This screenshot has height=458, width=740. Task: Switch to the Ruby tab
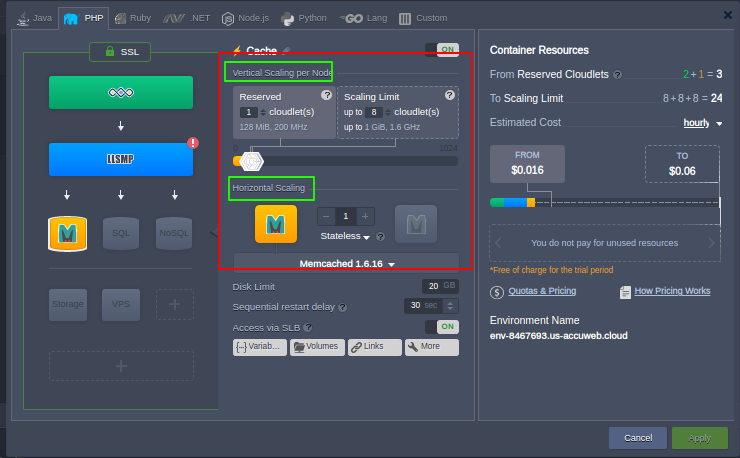tap(134, 18)
